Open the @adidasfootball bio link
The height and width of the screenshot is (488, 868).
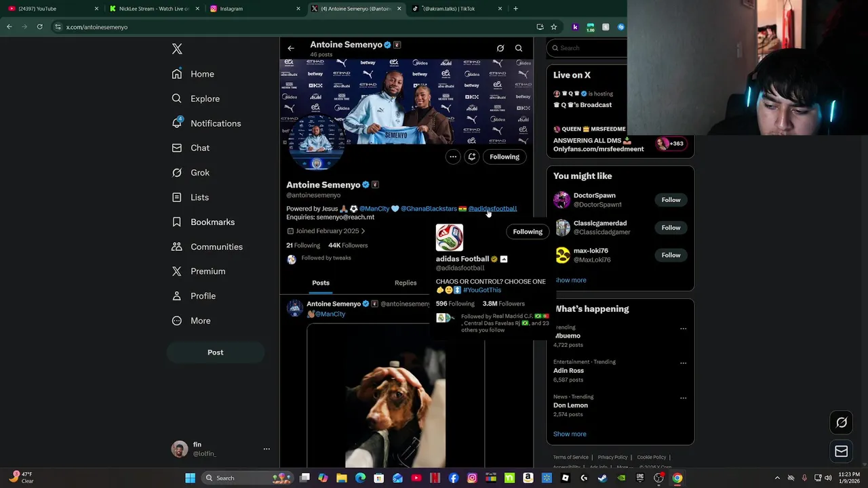(x=492, y=209)
